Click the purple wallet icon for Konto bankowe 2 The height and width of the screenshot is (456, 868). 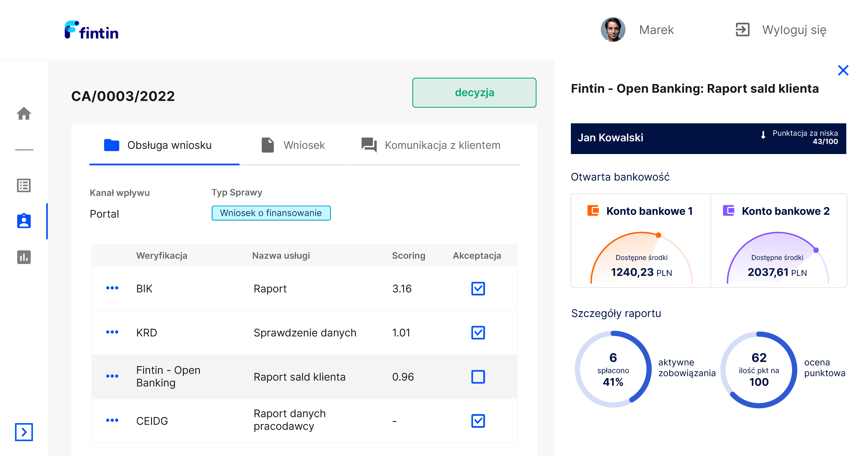[x=729, y=211]
